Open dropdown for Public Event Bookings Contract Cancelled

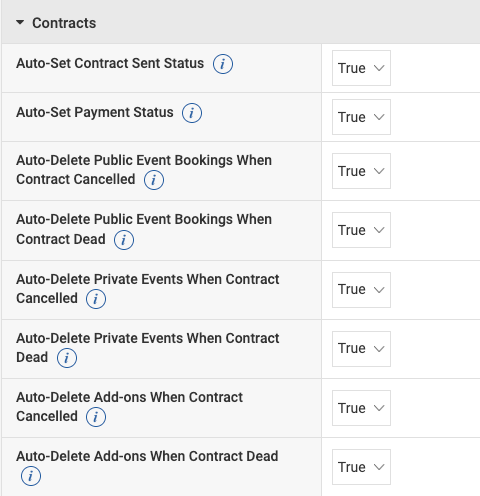tap(361, 171)
